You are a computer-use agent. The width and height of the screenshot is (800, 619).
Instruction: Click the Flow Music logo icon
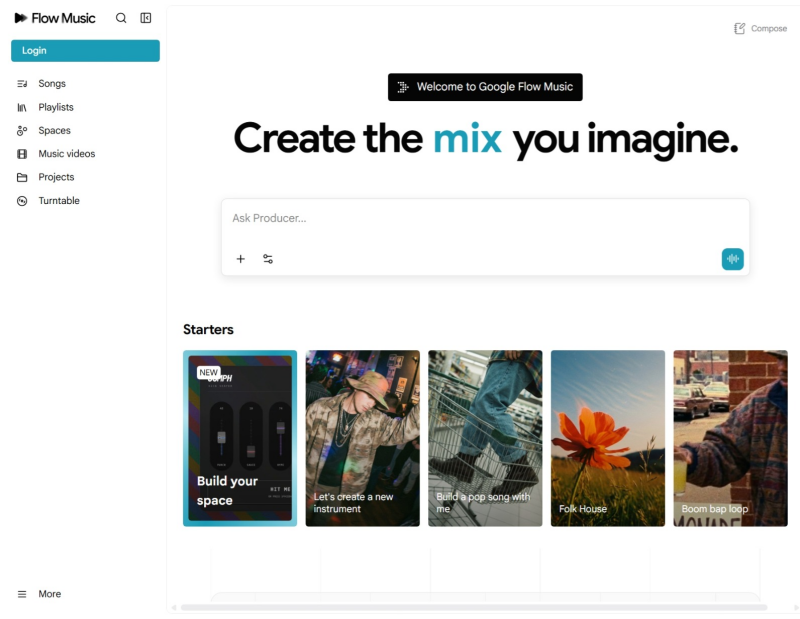[x=20, y=18]
